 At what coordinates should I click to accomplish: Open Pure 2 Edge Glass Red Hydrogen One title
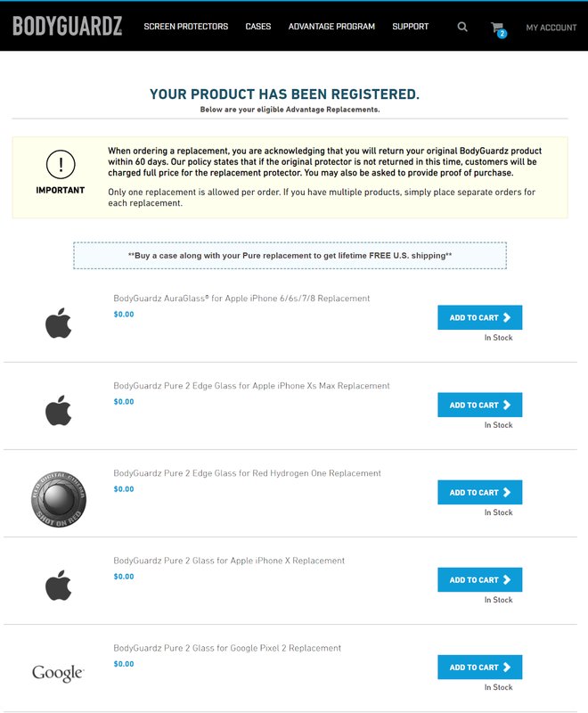pyautogui.click(x=247, y=473)
